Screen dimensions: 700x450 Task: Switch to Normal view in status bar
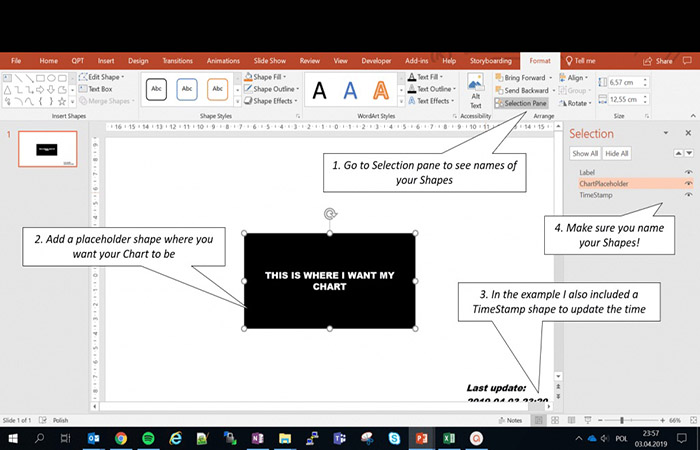(539, 420)
